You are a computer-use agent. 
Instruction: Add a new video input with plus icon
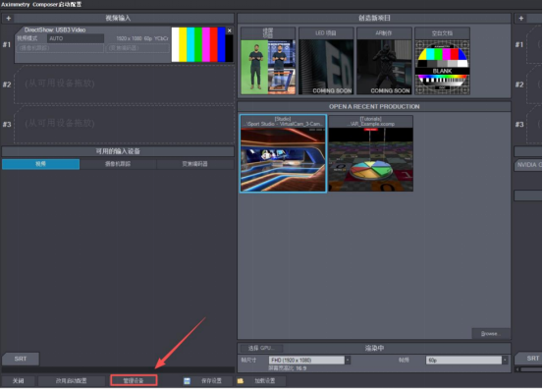8,18
